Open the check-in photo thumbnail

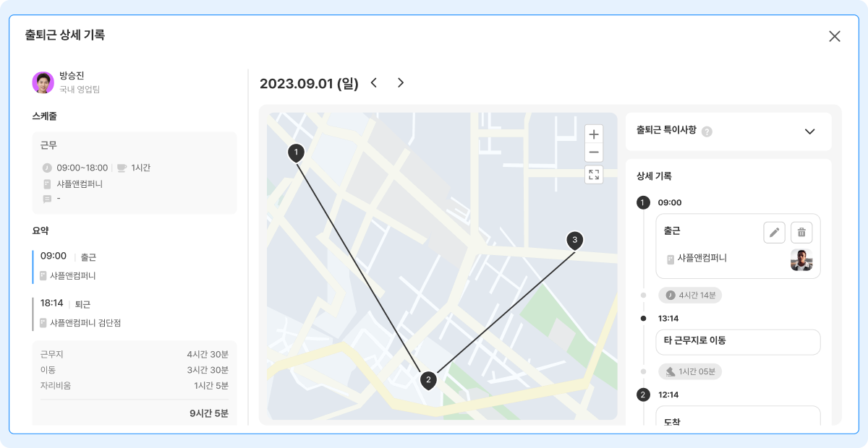pyautogui.click(x=801, y=260)
